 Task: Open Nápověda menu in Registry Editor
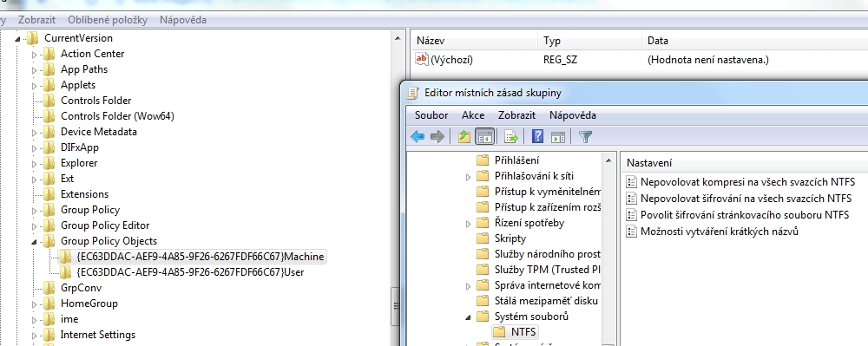pyautogui.click(x=182, y=20)
